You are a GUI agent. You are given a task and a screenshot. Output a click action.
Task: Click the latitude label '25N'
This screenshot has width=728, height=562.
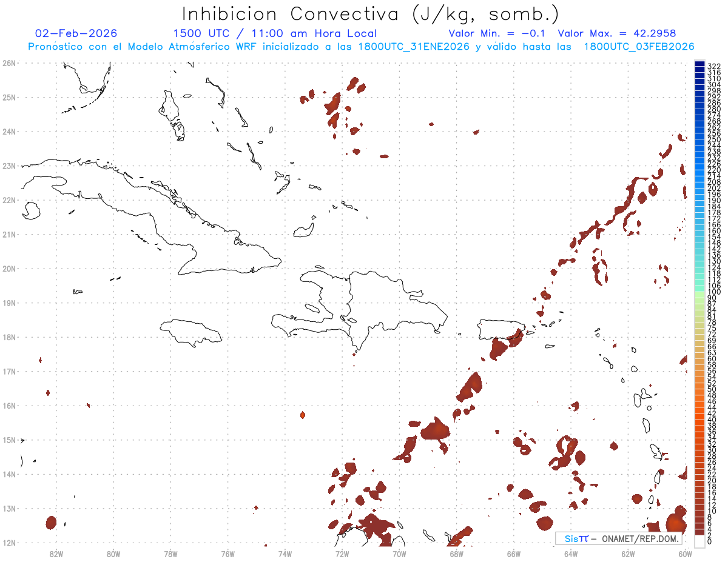point(8,97)
